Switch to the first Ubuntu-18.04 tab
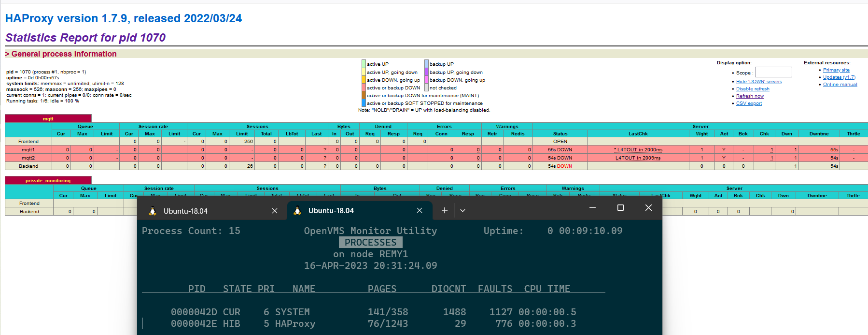 coord(212,211)
